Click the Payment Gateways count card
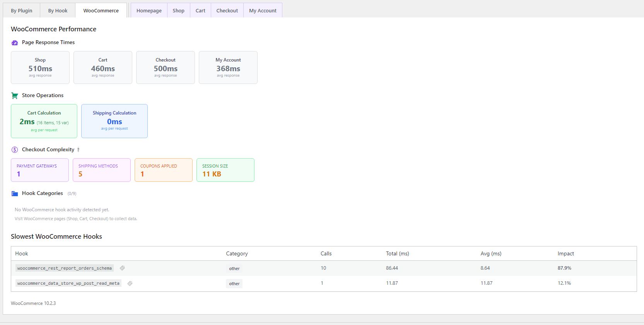644x325 pixels. point(40,170)
